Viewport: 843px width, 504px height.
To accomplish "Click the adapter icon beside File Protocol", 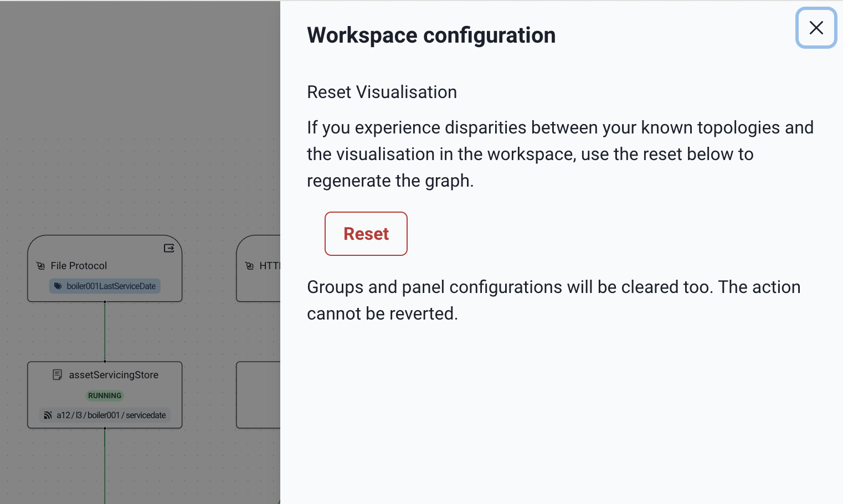I will [x=40, y=266].
